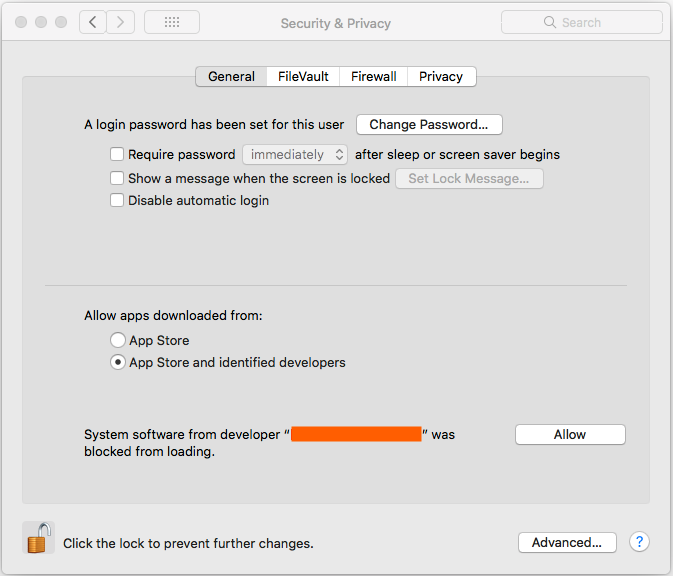Switch to the FileVault tab
Screen dimensions: 673x576
[x=303, y=77]
